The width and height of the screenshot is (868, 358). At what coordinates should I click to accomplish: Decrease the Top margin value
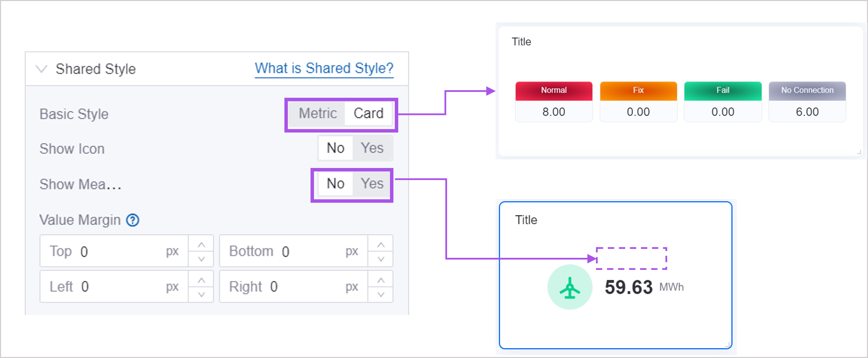click(x=202, y=259)
